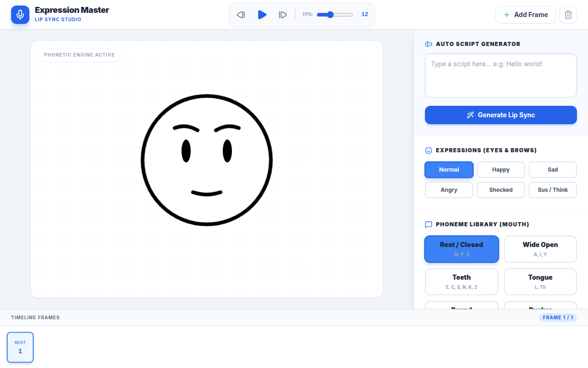Click the Phoneme Library speech bubble icon
This screenshot has height=368, width=588.
[429, 224]
